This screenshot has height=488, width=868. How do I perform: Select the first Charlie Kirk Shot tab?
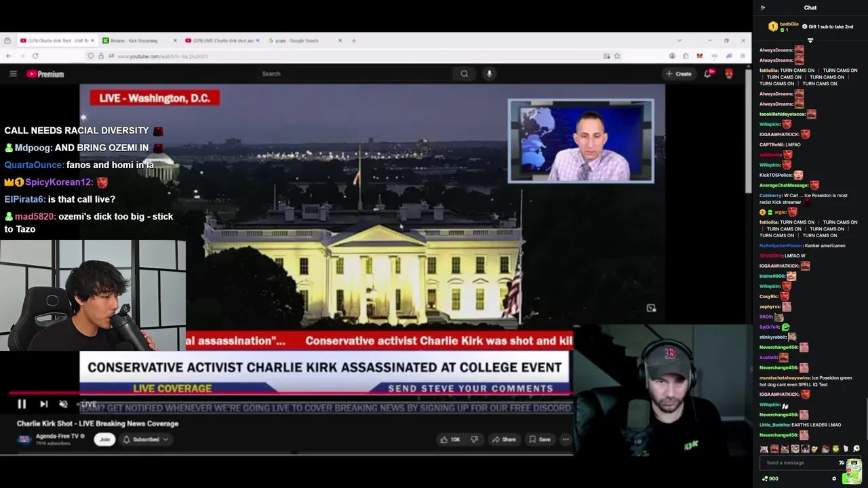[58, 41]
